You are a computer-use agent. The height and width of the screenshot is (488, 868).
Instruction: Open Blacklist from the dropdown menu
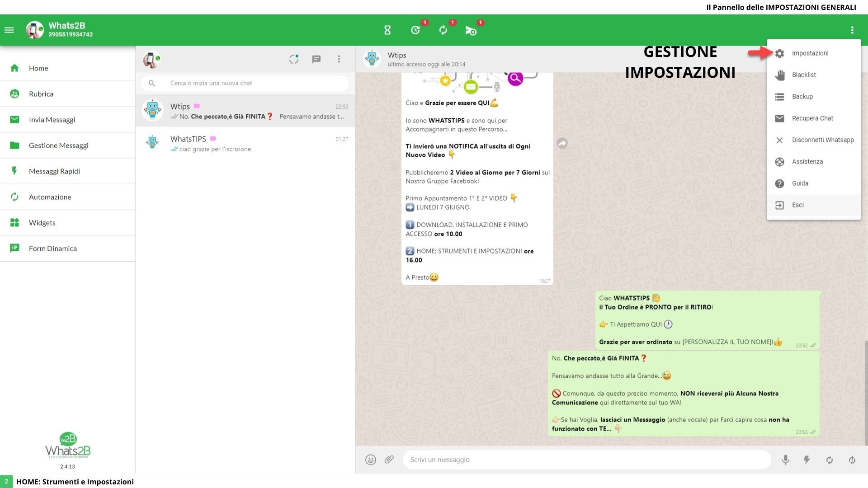point(814,75)
